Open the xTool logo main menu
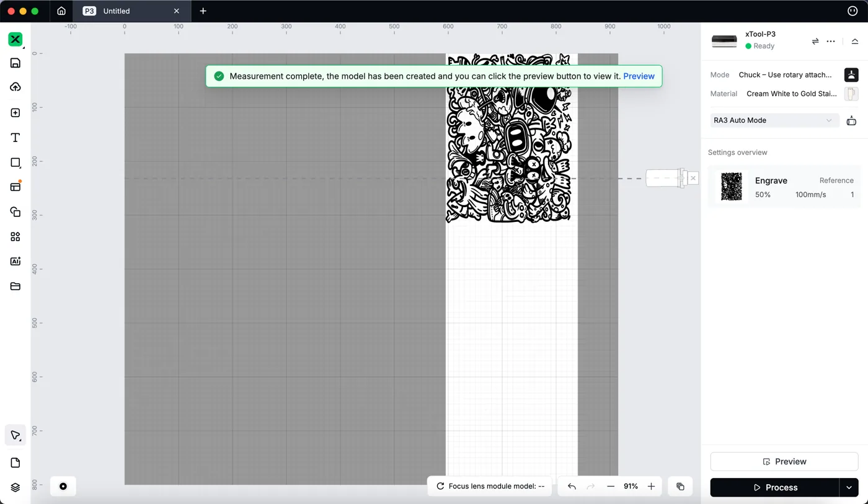868x504 pixels. coord(15,39)
